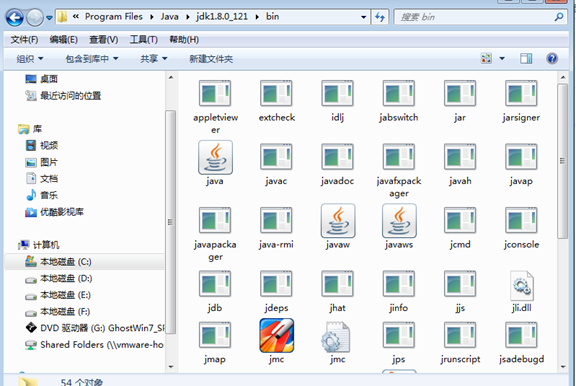Image resolution: width=576 pixels, height=386 pixels.
Task: Select the javadoc file icon
Action: pos(338,157)
